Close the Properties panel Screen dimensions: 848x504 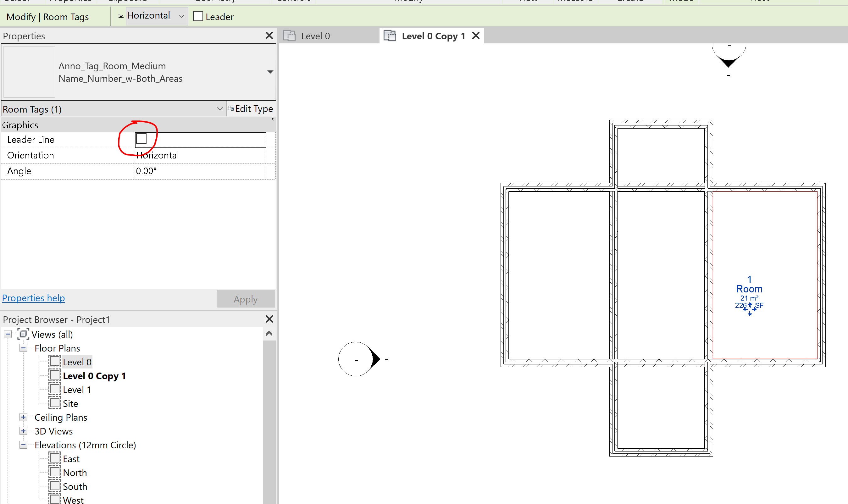(x=269, y=35)
